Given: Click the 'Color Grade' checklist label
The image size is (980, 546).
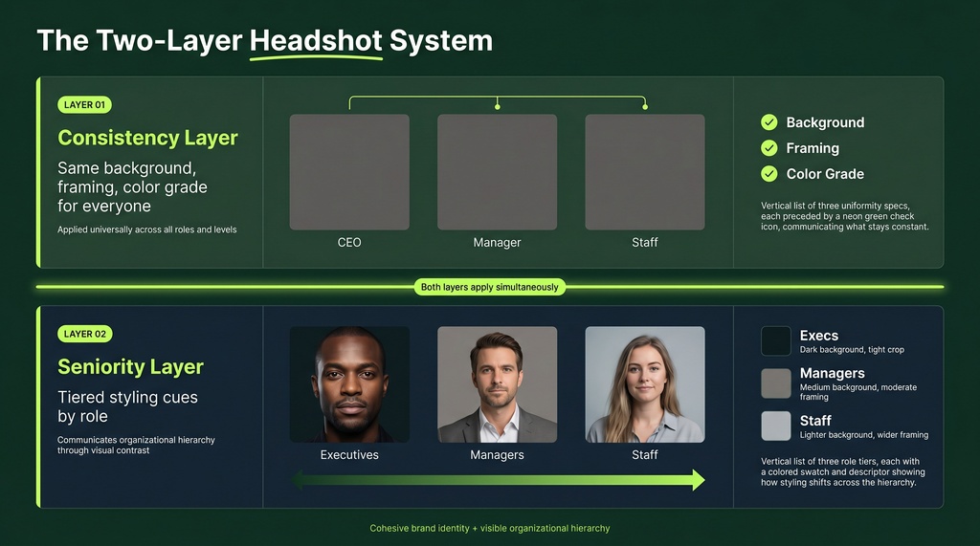Looking at the screenshot, I should 825,174.
